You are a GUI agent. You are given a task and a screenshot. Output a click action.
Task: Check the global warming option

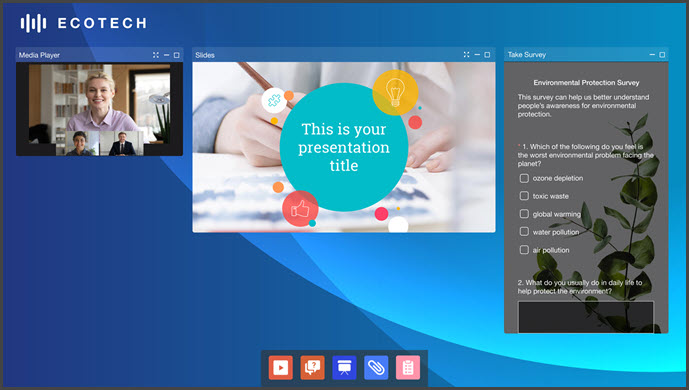[524, 214]
